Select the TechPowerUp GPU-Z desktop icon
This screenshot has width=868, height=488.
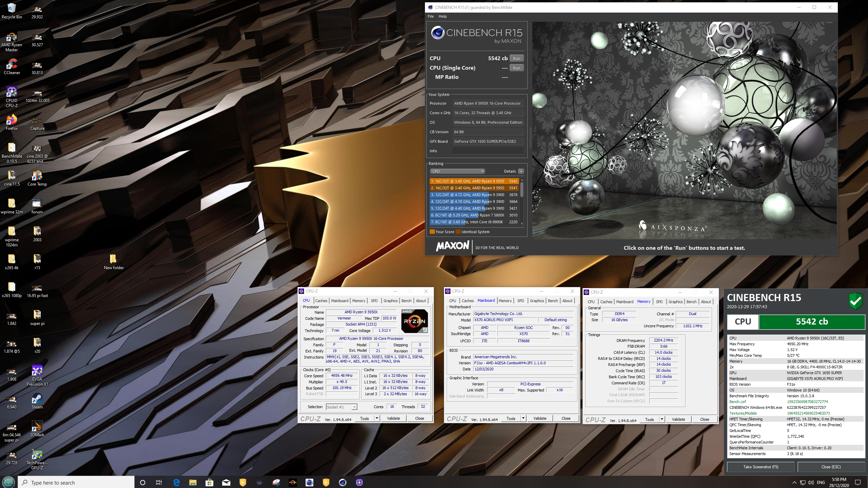tap(37, 459)
